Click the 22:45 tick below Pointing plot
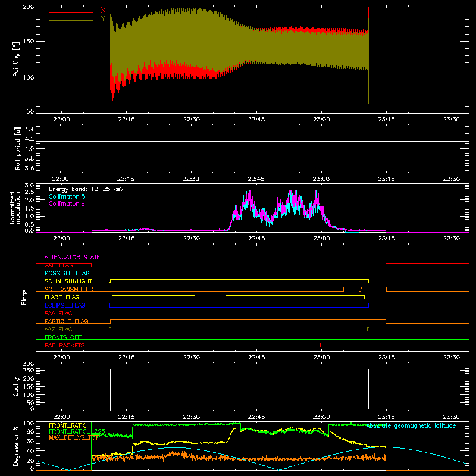 pyautogui.click(x=256, y=120)
